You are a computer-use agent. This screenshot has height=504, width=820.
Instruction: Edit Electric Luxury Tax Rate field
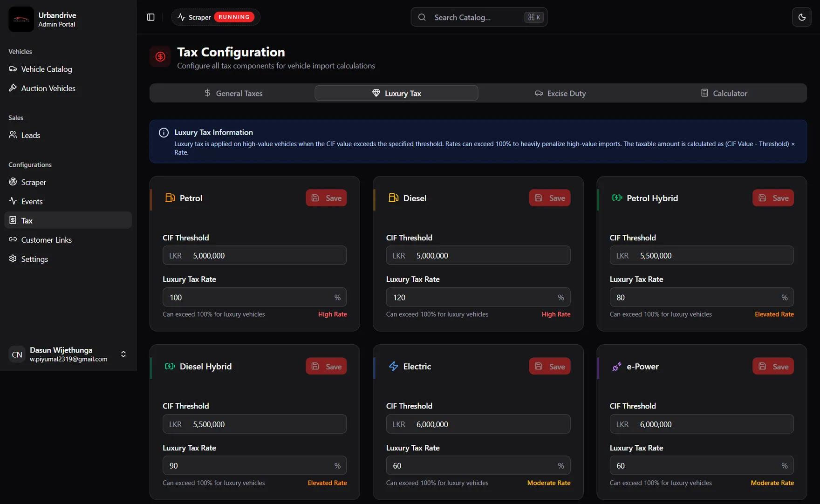click(x=478, y=465)
